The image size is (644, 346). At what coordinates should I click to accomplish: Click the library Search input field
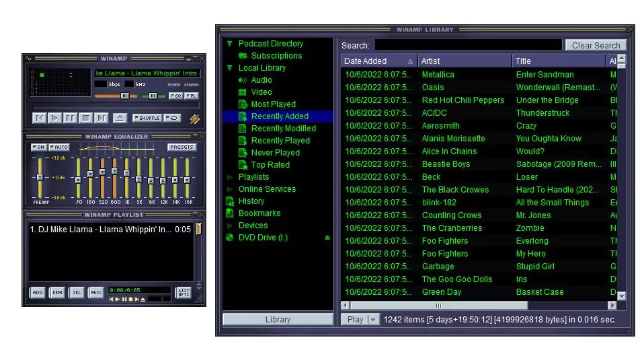coord(469,46)
